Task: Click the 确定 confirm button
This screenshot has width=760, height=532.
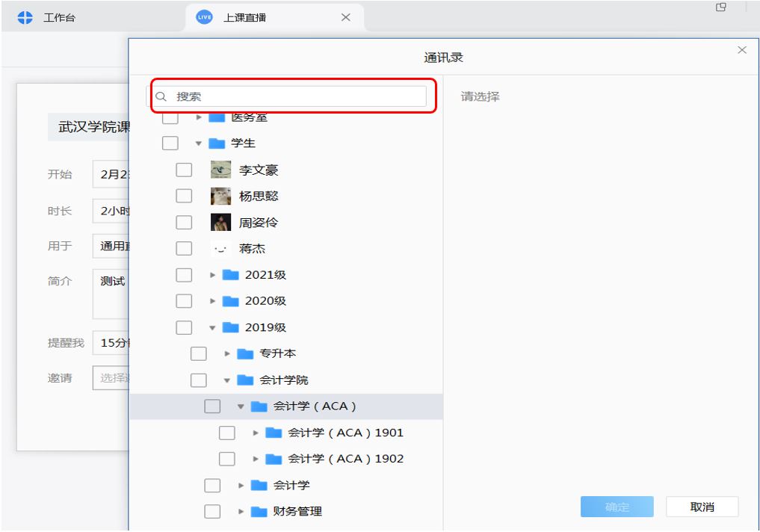Action: (617, 507)
